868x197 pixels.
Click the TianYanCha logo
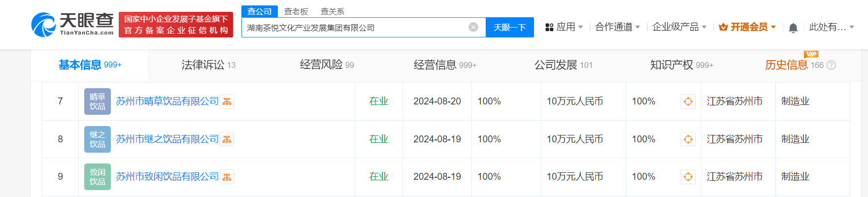(72, 24)
